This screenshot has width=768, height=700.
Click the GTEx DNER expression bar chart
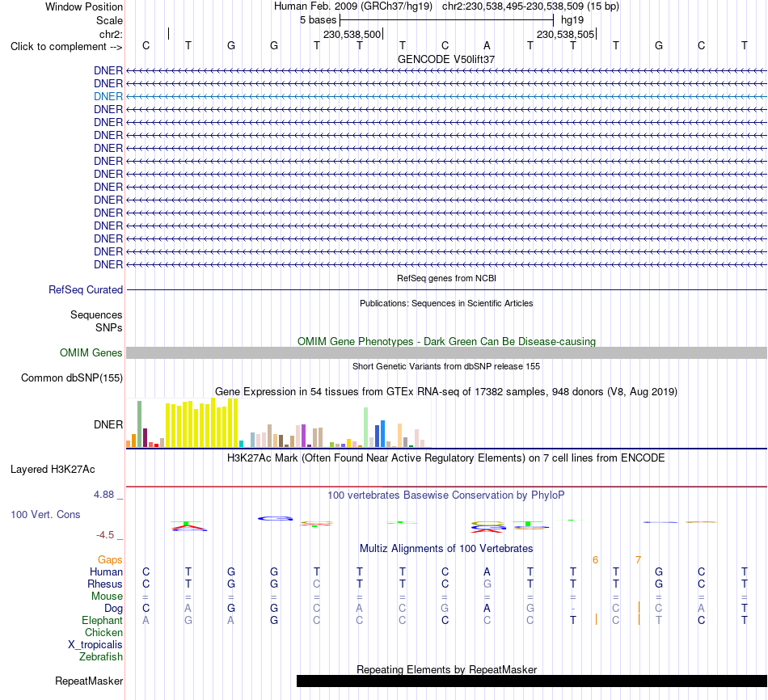[x=278, y=423]
